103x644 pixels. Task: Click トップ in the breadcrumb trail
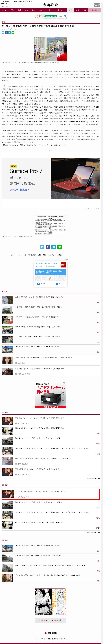coord(6,255)
